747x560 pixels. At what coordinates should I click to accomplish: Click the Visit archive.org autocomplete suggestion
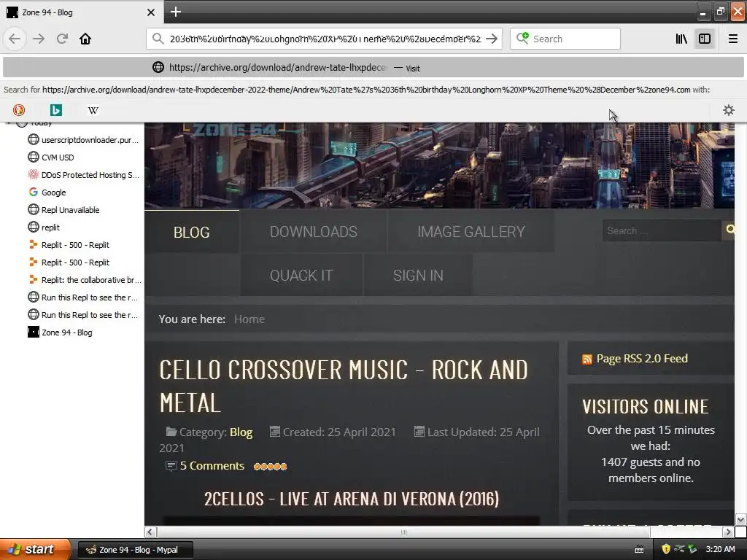[x=373, y=68]
